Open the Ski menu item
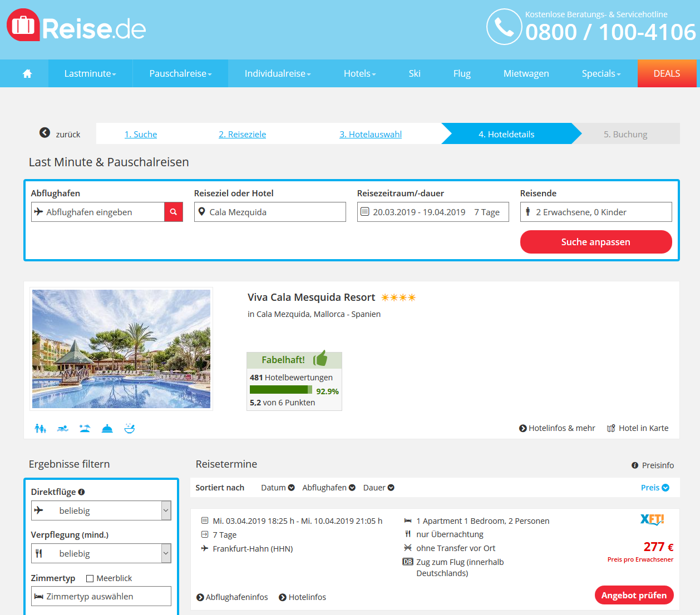Image resolution: width=700 pixels, height=615 pixels. [x=415, y=73]
